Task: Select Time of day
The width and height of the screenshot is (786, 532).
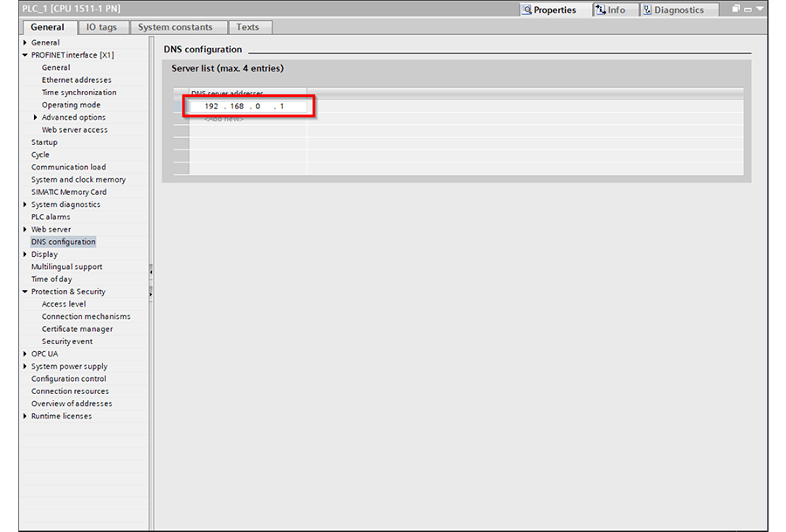Action: (52, 280)
